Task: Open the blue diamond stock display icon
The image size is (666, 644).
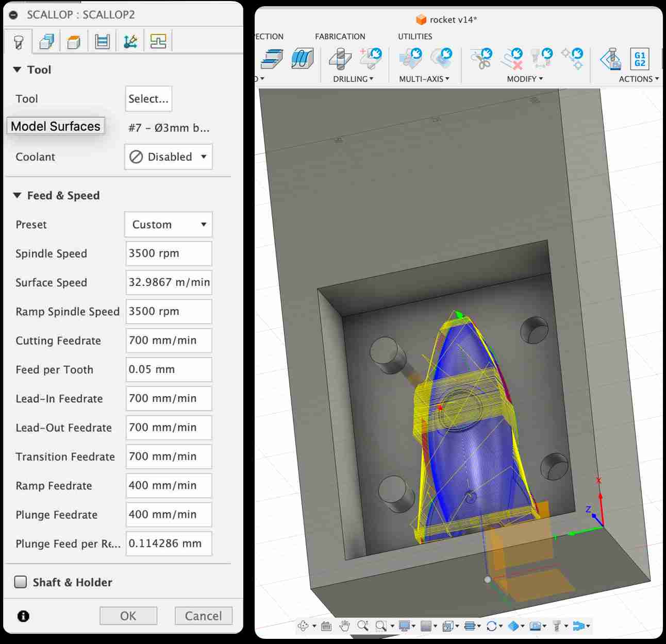Action: (x=513, y=626)
